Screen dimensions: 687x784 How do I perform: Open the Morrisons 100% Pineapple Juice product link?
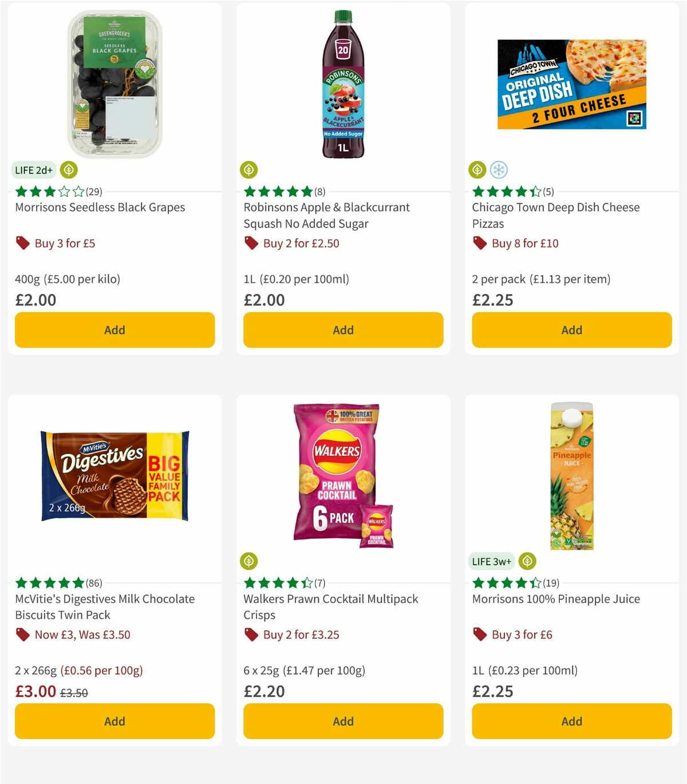556,599
